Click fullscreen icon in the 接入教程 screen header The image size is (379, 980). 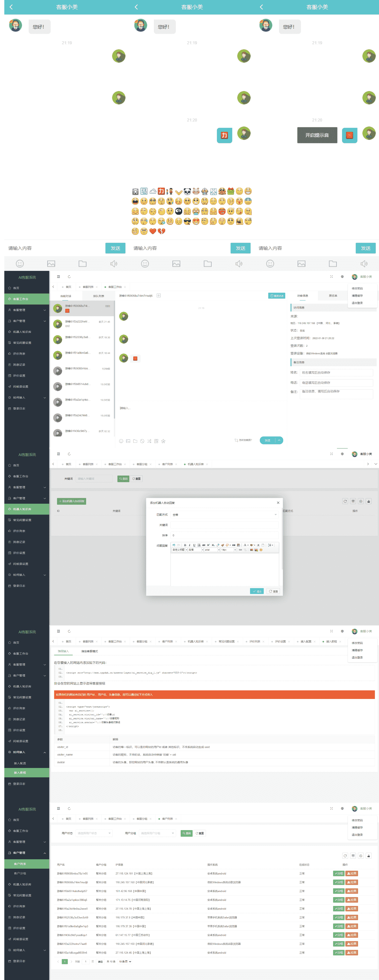coord(331,631)
